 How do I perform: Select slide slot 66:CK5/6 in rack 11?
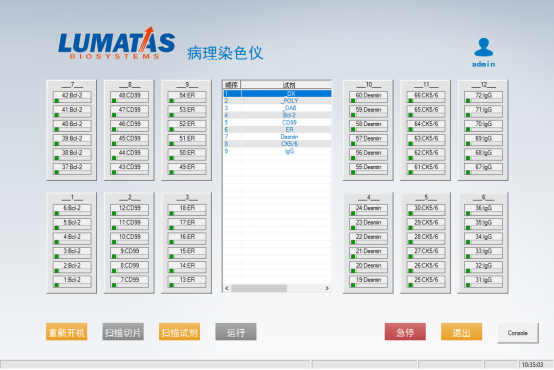(426, 96)
